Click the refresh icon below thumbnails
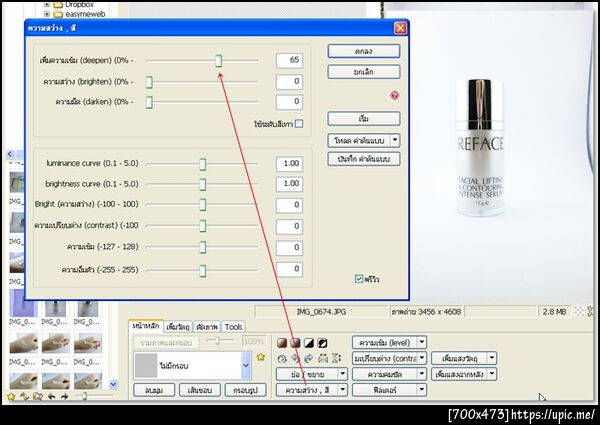 click(24, 396)
